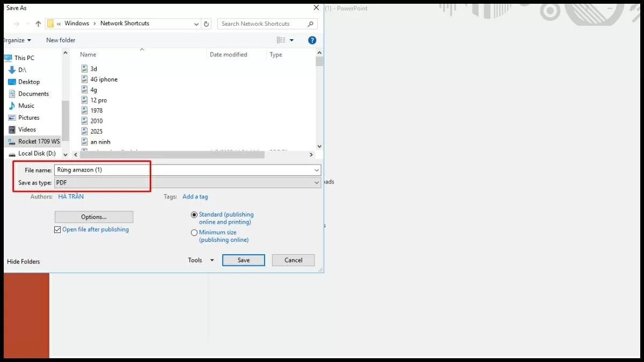Click the Refresh icon beside address bar
The image size is (644, 362).
207,24
